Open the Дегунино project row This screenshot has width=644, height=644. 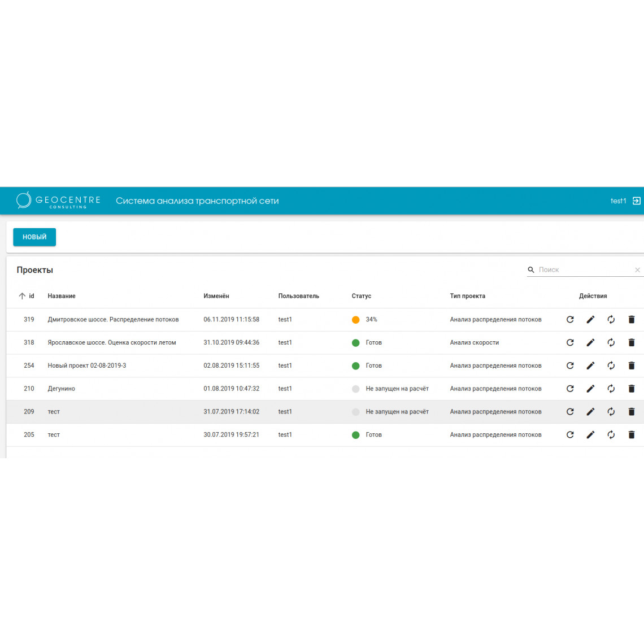coord(325,389)
